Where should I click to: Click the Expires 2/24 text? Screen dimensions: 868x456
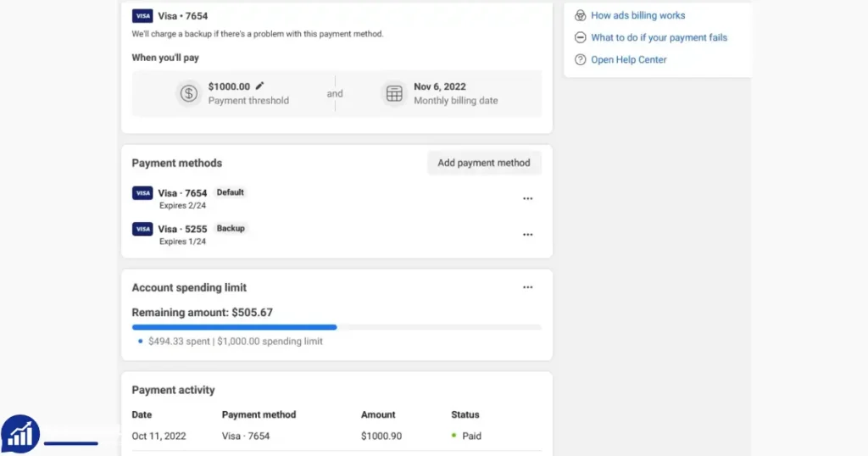coord(182,205)
